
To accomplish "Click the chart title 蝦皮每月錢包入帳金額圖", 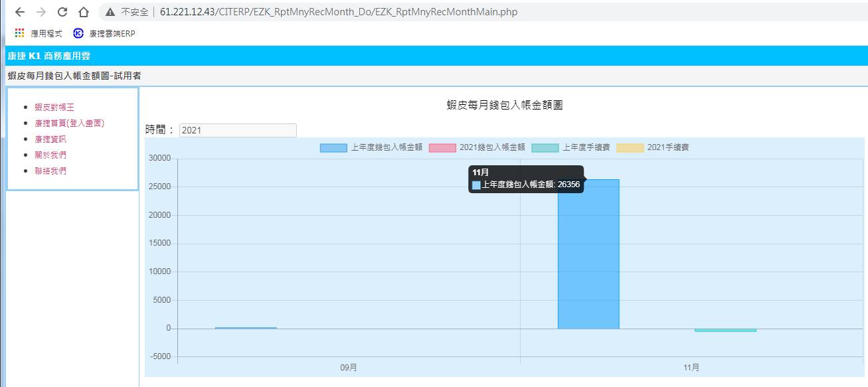I will (x=505, y=105).
